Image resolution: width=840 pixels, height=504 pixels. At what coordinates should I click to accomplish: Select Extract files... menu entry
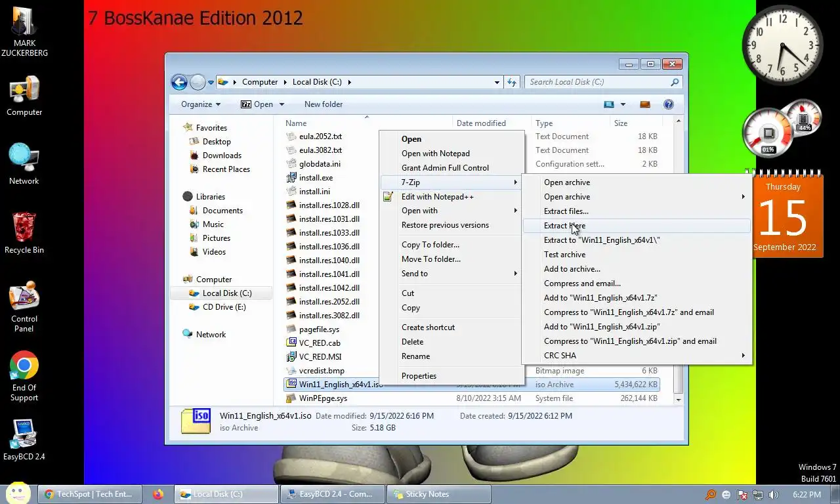(x=637, y=211)
